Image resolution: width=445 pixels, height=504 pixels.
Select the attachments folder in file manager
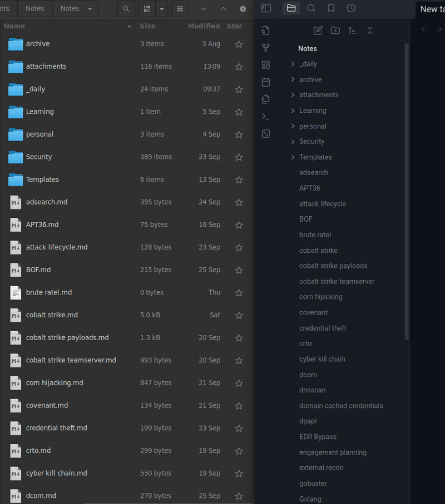pyautogui.click(x=46, y=67)
